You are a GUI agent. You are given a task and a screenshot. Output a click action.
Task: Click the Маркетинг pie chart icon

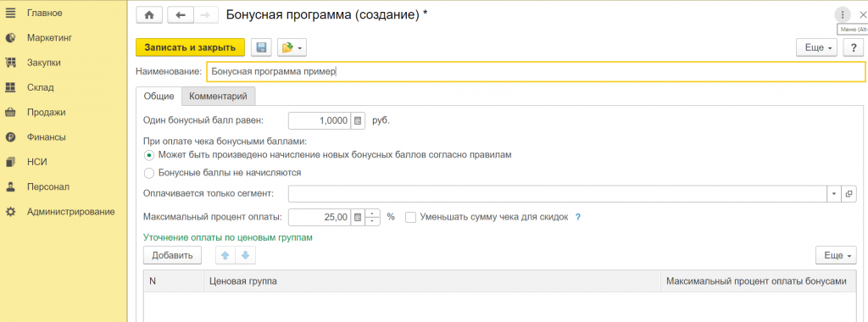pyautogui.click(x=10, y=37)
